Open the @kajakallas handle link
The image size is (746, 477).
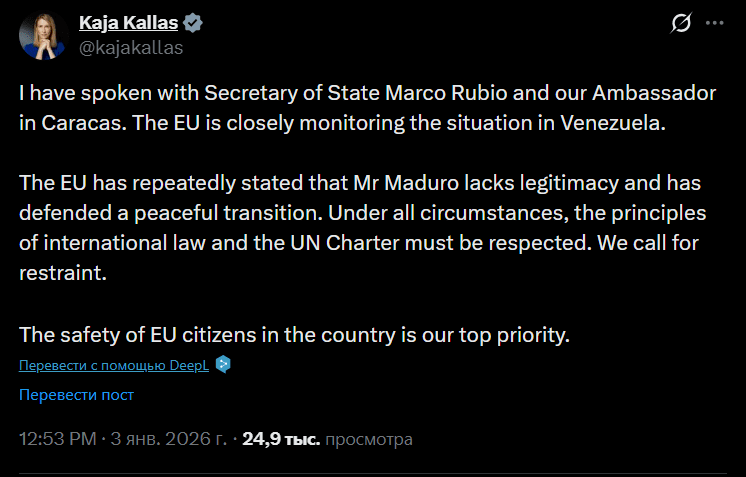pyautogui.click(x=130, y=47)
